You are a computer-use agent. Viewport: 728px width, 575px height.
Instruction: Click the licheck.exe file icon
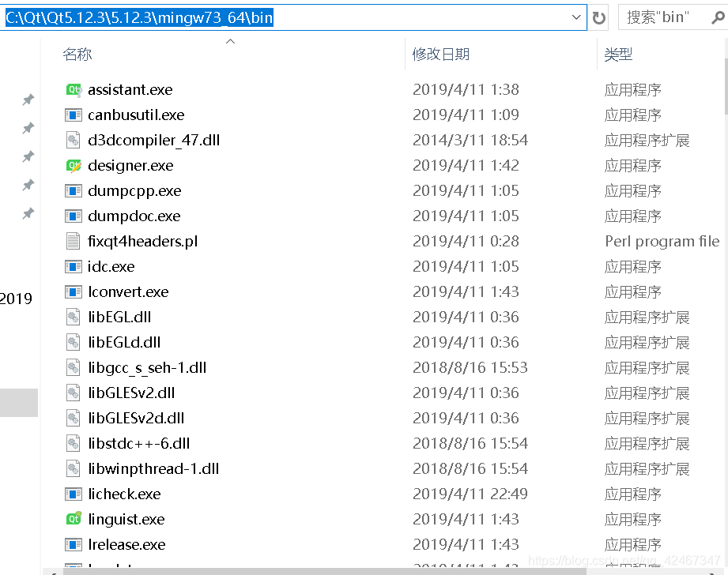[74, 494]
